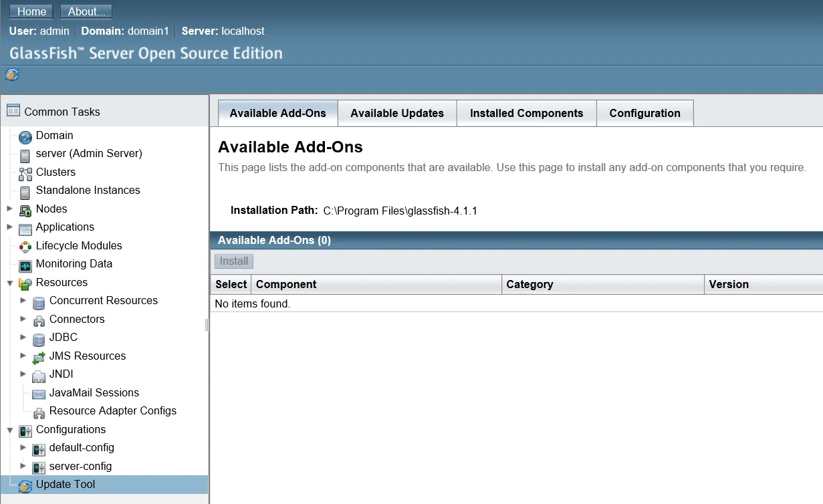Screen dimensions: 823x504
Task: Click the Update Tool icon in tree
Action: 25,487
